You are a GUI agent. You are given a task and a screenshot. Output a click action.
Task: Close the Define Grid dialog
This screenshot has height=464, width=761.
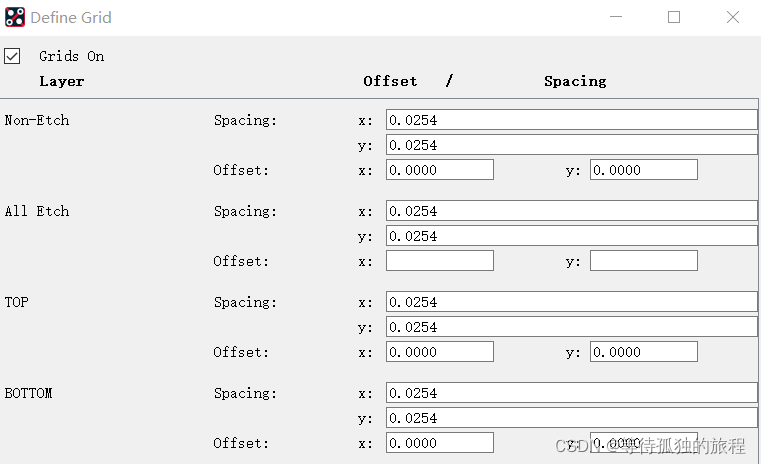pos(732,17)
